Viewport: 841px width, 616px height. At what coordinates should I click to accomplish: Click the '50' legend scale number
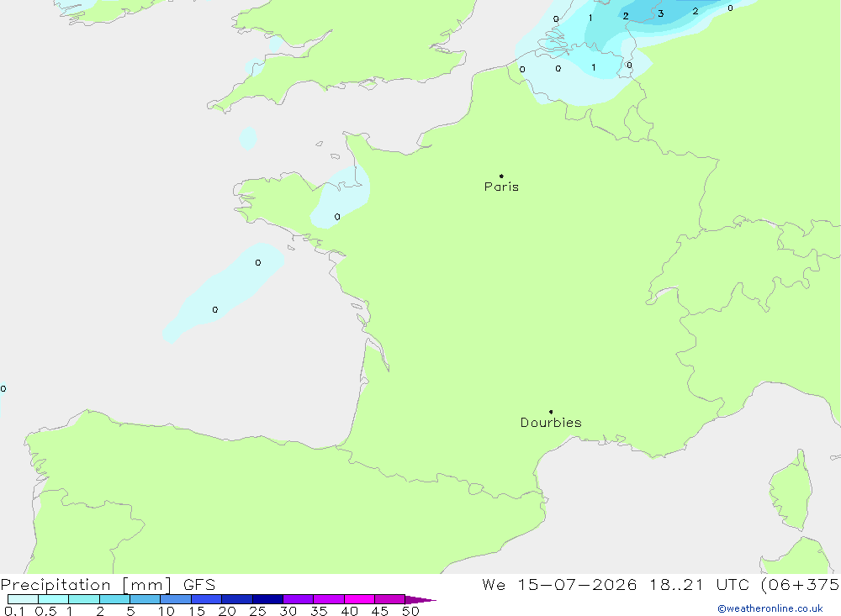[x=411, y=611]
